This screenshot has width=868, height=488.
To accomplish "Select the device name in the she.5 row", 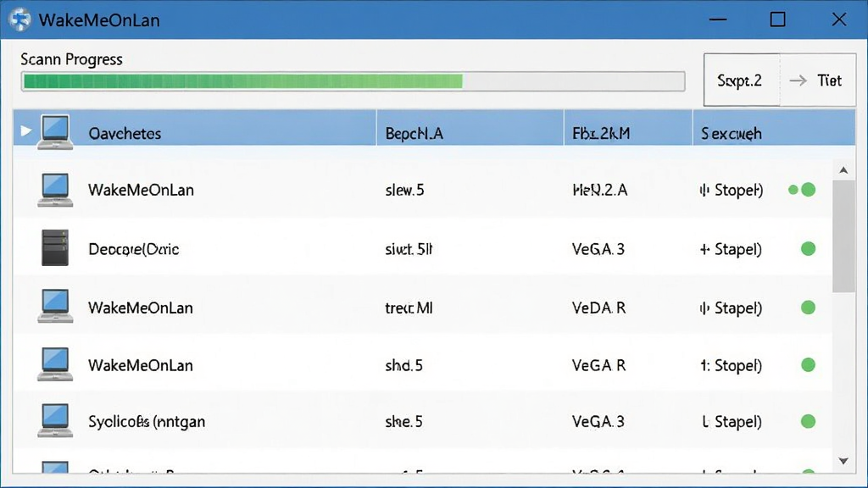I will coord(147,422).
